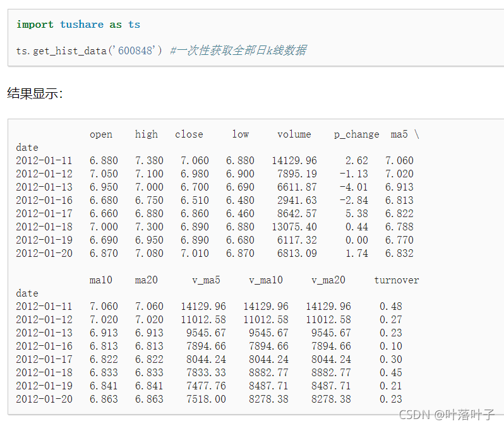This screenshot has height=426, width=504.
Task: Click the volume value 6117.32
Action: tap(297, 240)
